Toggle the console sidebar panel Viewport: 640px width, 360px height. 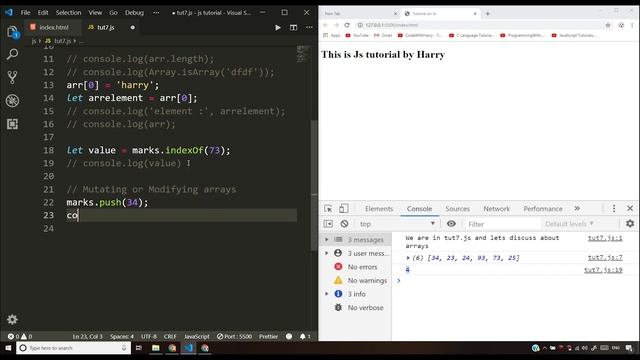(328, 224)
